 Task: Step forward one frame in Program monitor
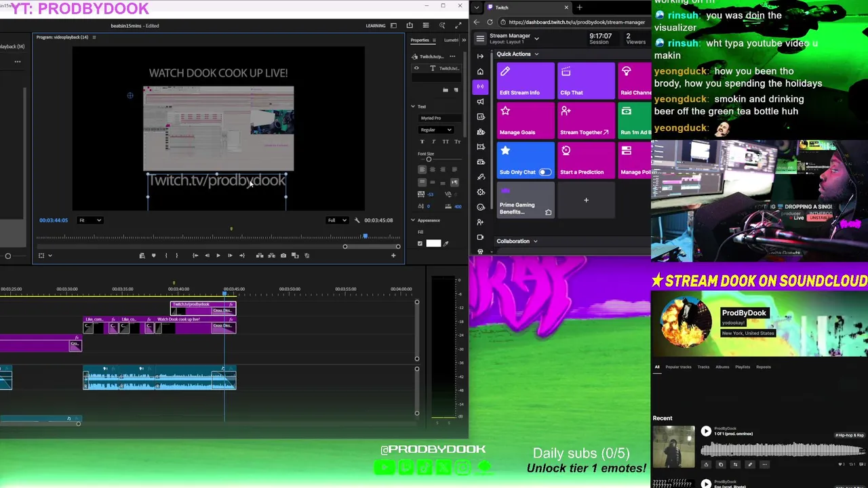pos(230,256)
